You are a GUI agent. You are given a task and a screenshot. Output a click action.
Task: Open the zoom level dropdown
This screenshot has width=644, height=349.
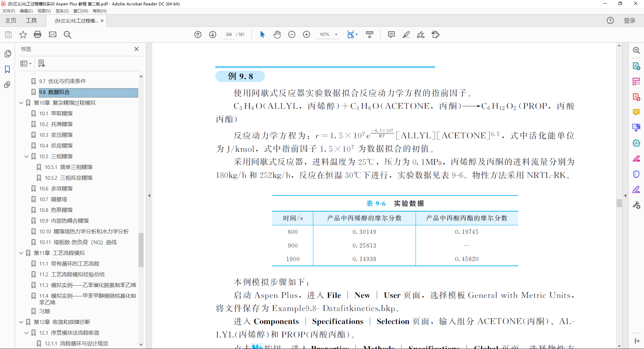[x=336, y=35]
